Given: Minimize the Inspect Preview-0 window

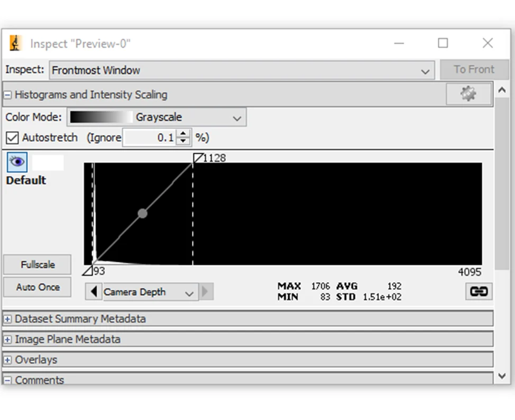Looking at the screenshot, I should [x=399, y=43].
